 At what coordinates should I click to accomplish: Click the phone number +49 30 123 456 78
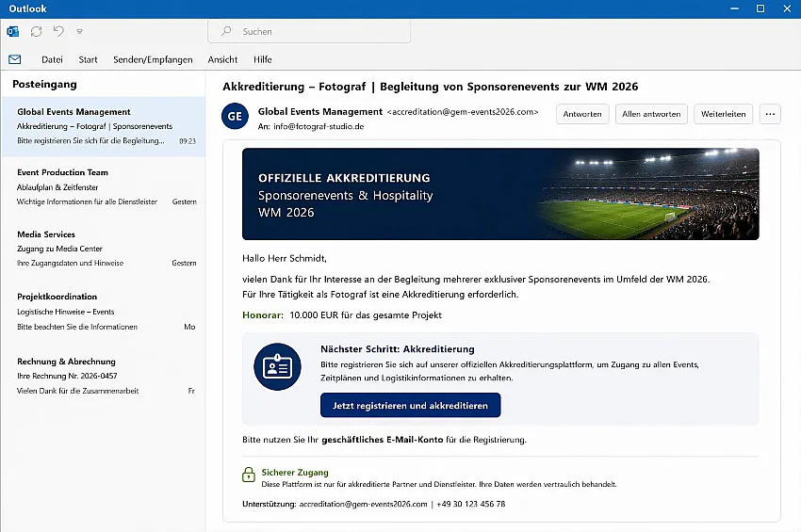click(x=470, y=504)
